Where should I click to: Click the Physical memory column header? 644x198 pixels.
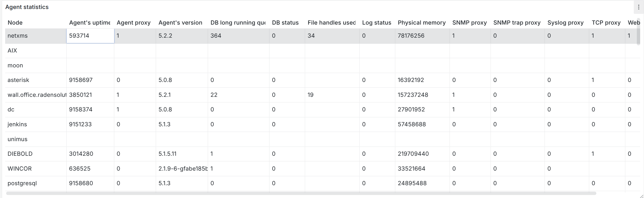point(422,23)
